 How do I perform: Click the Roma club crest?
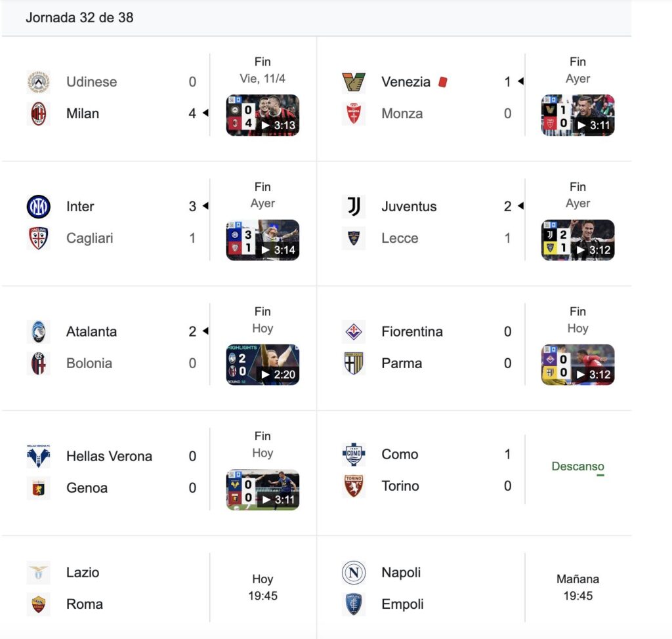click(39, 604)
